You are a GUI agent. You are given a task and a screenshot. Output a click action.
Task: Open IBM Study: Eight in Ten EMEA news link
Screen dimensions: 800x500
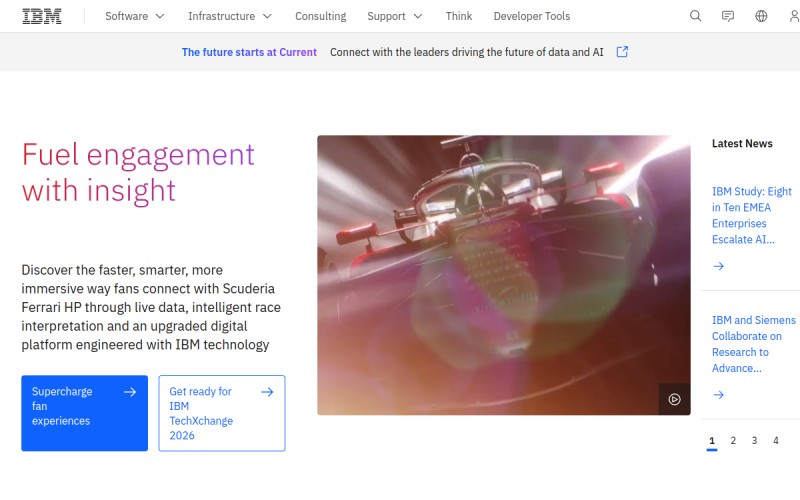[752, 215]
